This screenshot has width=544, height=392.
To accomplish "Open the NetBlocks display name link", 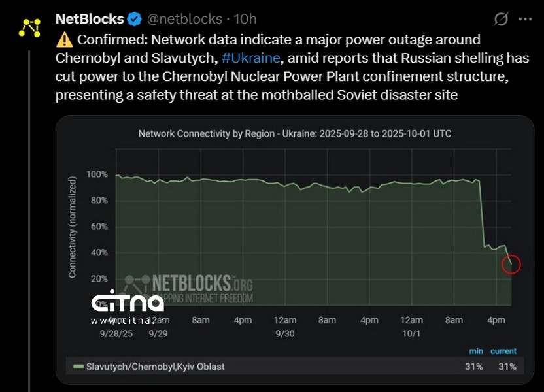I will click(x=90, y=19).
